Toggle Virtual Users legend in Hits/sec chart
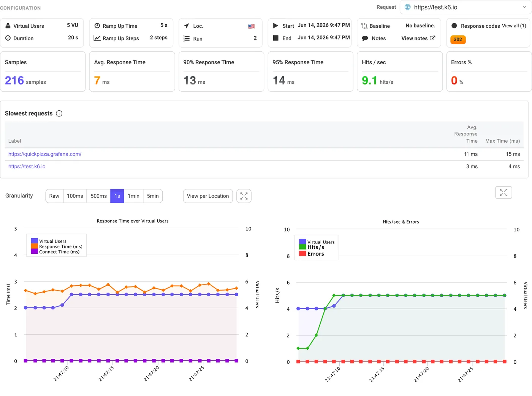This screenshot has height=396, width=532. pyautogui.click(x=317, y=242)
